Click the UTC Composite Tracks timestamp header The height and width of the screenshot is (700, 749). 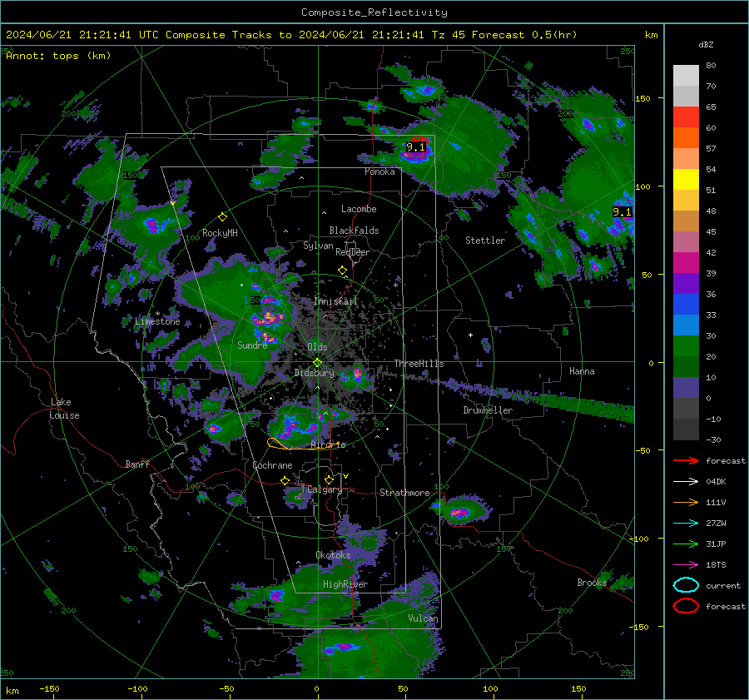click(291, 35)
